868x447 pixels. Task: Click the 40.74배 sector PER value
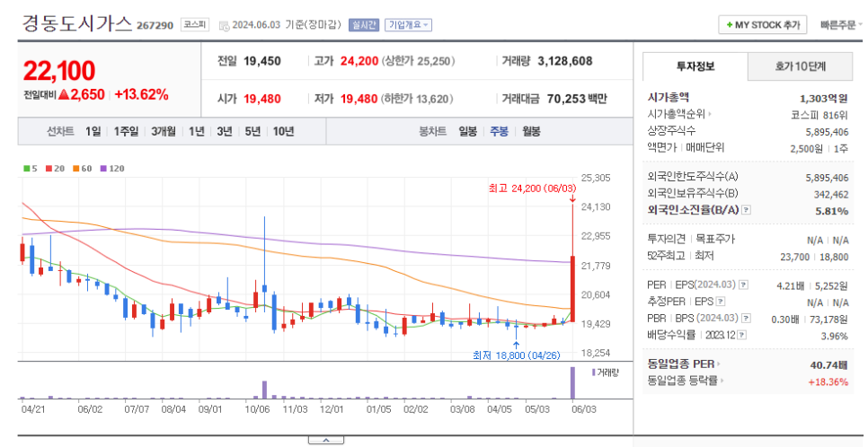point(828,365)
